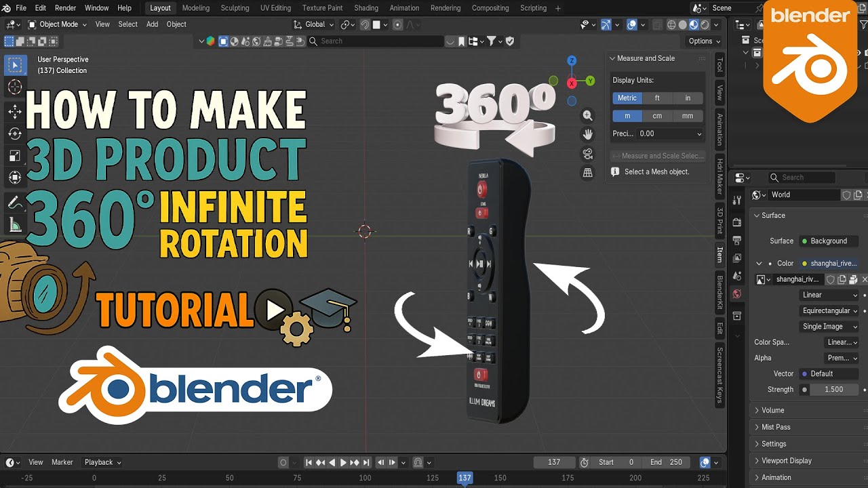The image size is (868, 488).
Task: Select Metric display units
Action: [x=627, y=98]
